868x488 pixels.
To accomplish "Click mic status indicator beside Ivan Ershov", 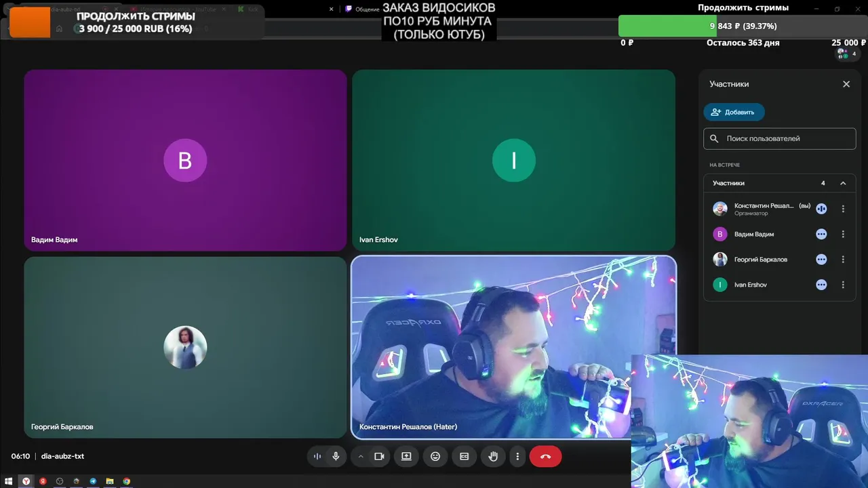I will 821,285.
